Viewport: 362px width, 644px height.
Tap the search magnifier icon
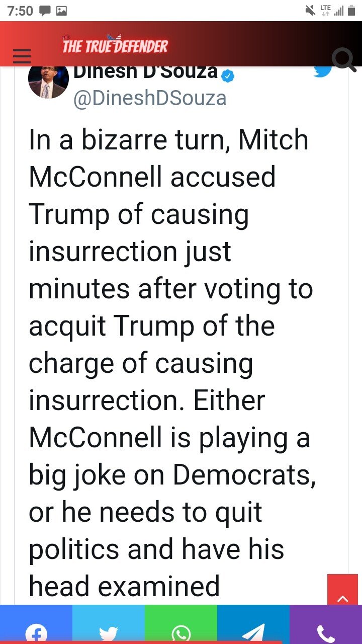[x=344, y=60]
